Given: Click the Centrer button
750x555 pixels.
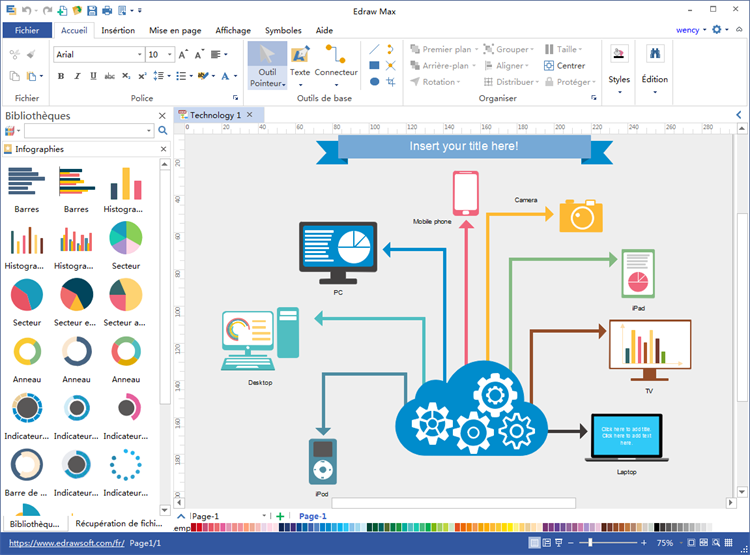Looking at the screenshot, I should click(565, 66).
